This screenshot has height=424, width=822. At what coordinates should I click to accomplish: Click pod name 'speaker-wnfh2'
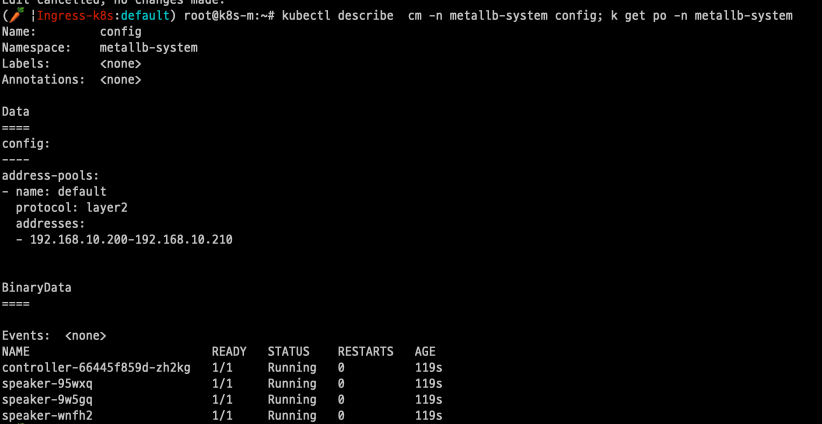[x=47, y=416]
